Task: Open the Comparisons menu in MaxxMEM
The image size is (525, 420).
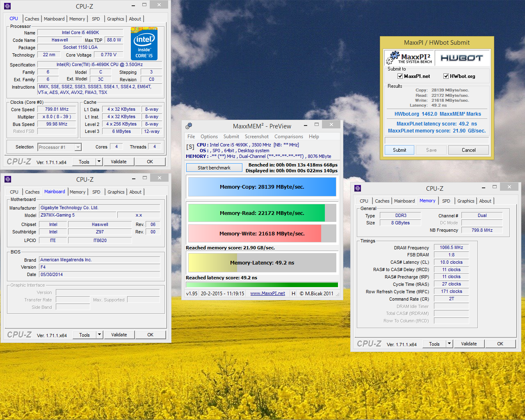Action: (x=289, y=137)
